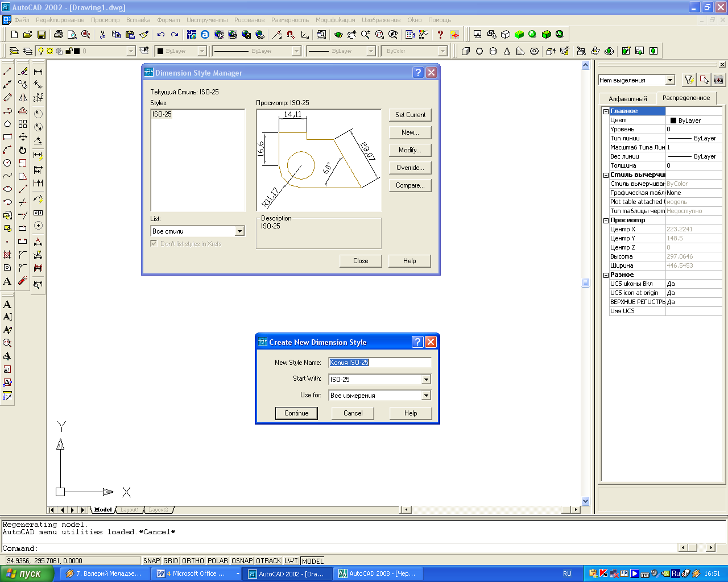Switch to the 'Алфавитный' properties tab
Viewport: 728px width, 582px height.
[628, 98]
